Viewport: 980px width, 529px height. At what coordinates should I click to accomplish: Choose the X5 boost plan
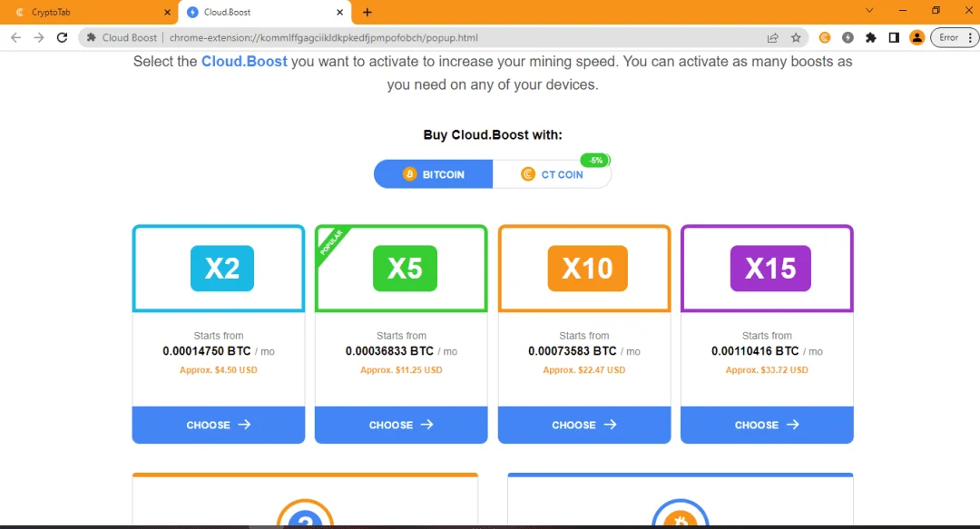(401, 425)
